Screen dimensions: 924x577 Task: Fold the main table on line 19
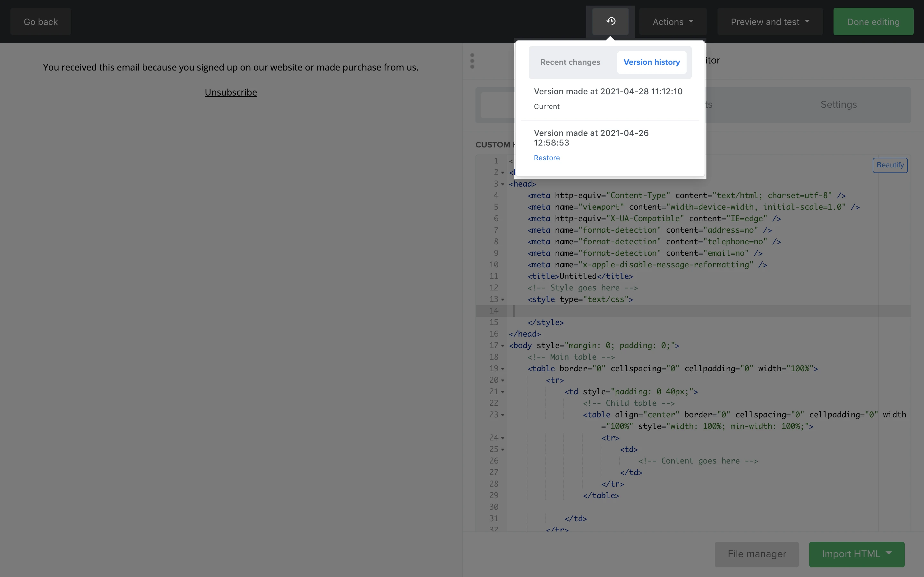click(503, 369)
